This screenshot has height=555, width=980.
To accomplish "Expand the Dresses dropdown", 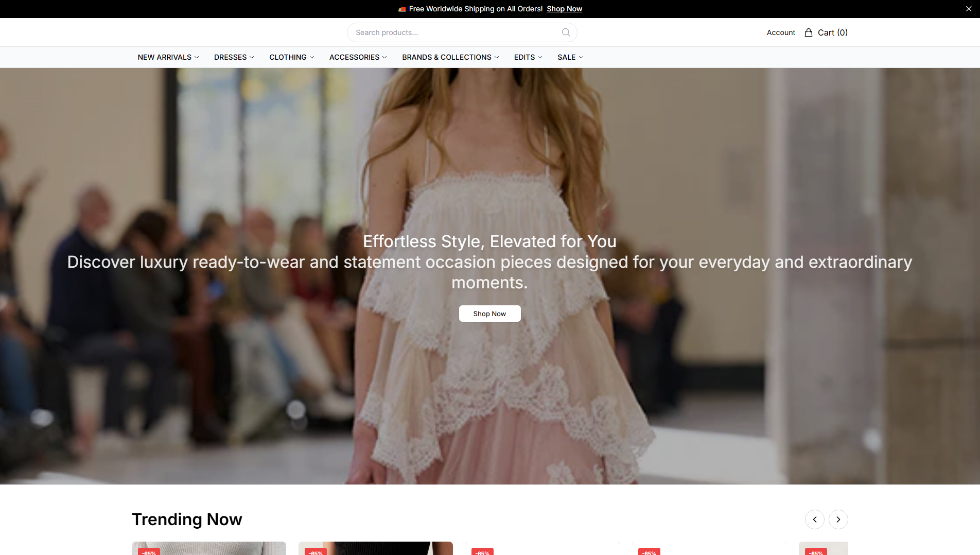I will (234, 57).
